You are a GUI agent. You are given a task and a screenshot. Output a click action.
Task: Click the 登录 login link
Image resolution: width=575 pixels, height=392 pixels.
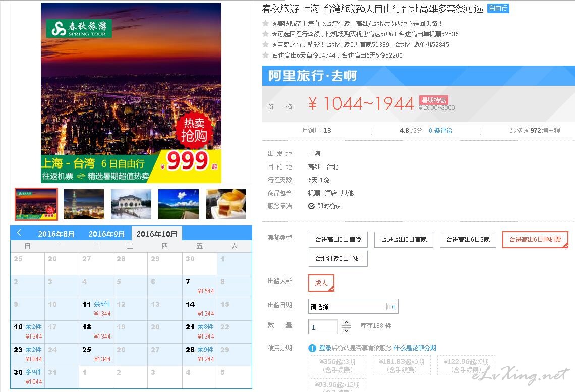pos(325,348)
